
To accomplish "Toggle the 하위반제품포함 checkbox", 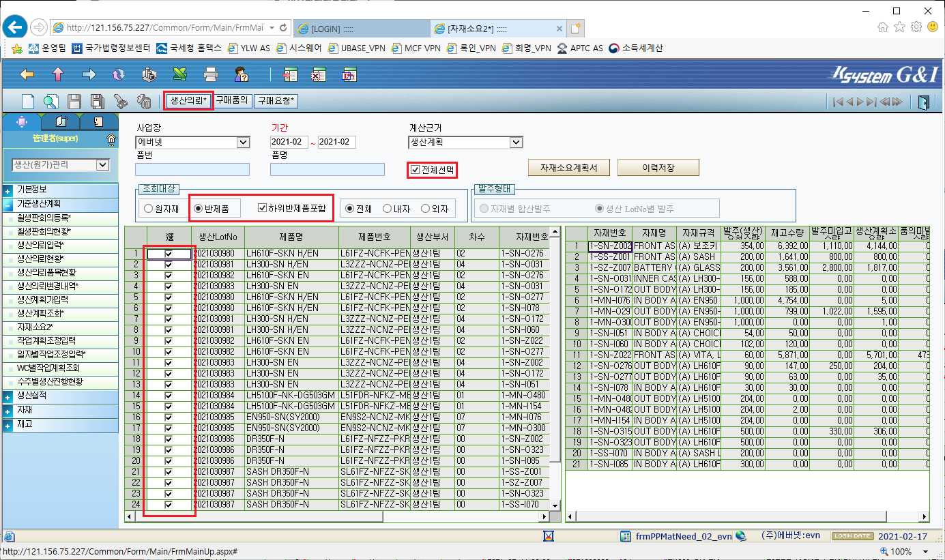I will pos(263,208).
